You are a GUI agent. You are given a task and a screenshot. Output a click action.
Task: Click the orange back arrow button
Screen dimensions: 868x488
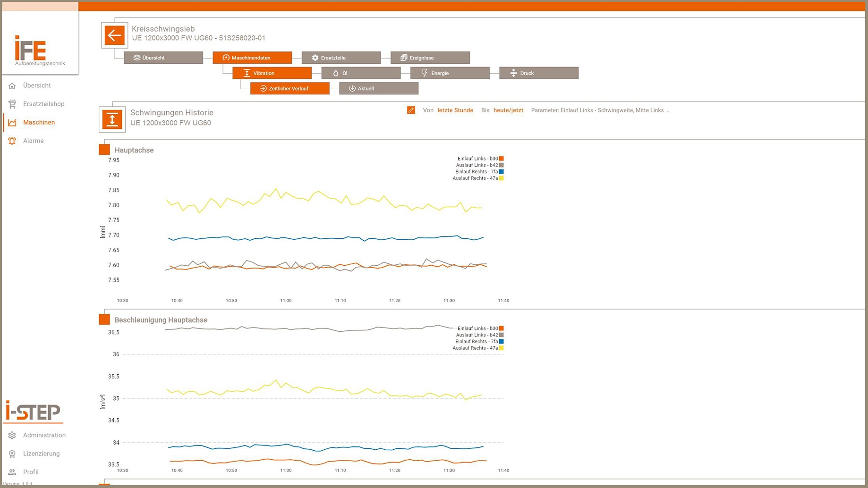pos(114,35)
